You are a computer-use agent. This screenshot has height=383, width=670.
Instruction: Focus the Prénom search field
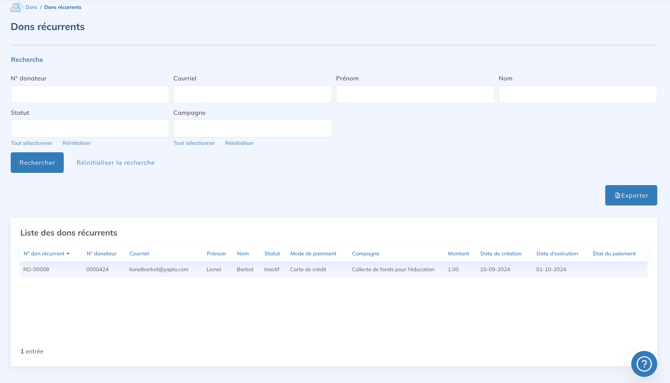pyautogui.click(x=415, y=94)
